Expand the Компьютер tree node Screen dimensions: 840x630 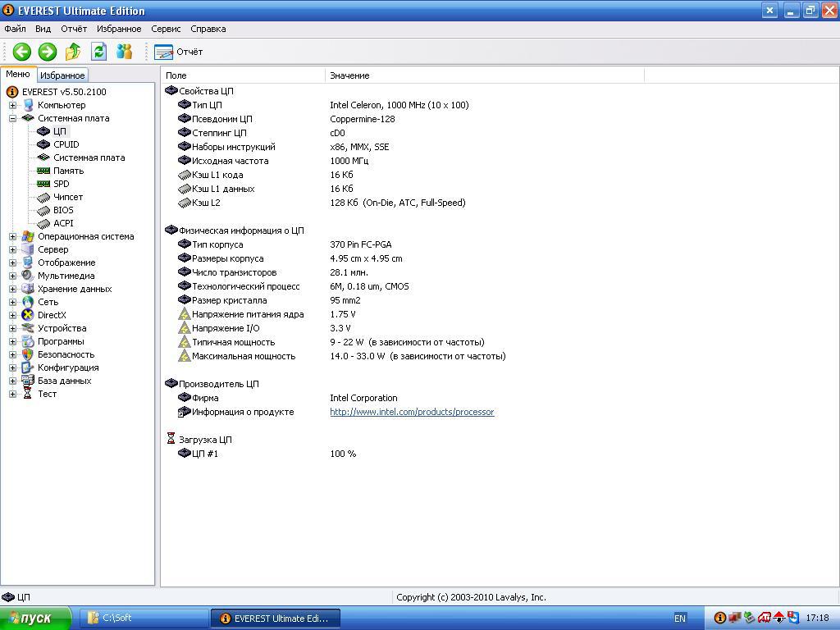12,105
